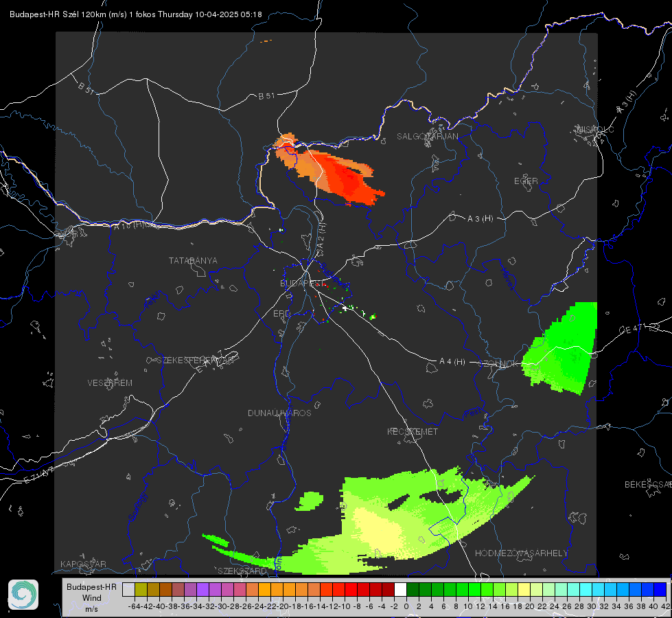672x618 pixels.
Task: Click the blue 'Pest' county label
Action: point(473,413)
